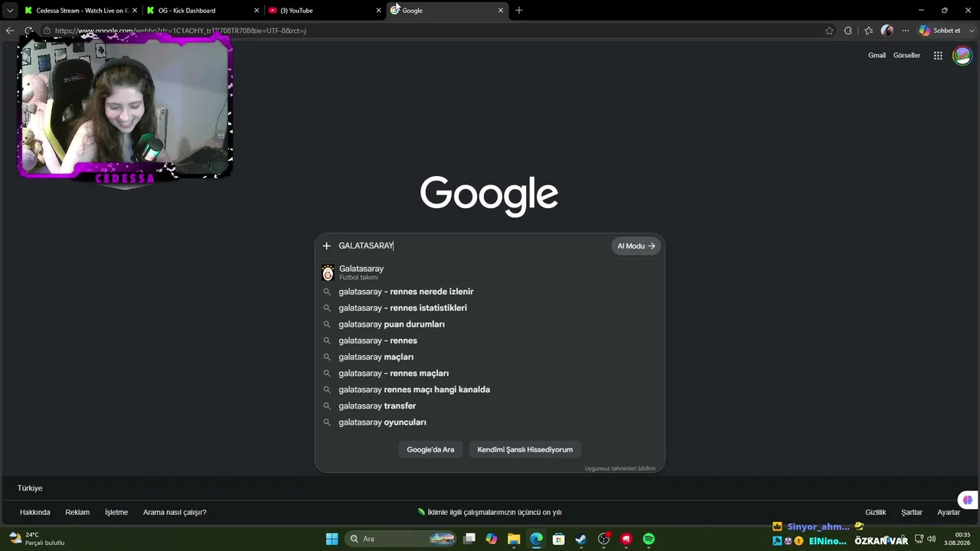Choose suggestion galatasaray oyuncuları
This screenshot has height=551, width=980.
[x=490, y=422]
